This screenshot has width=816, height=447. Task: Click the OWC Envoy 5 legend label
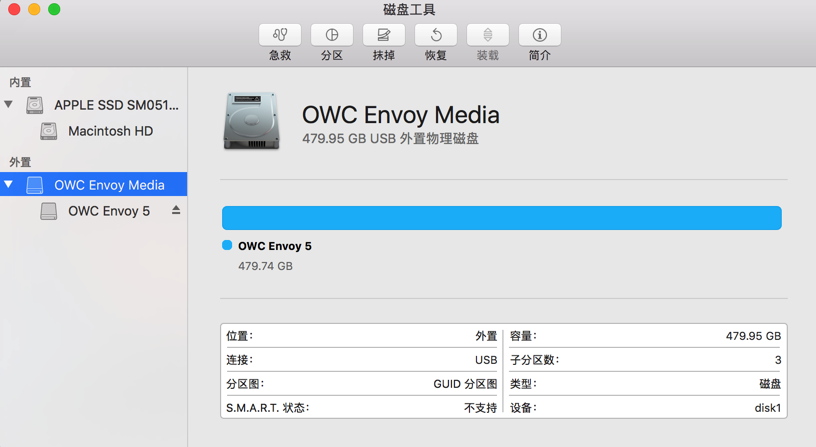point(275,246)
